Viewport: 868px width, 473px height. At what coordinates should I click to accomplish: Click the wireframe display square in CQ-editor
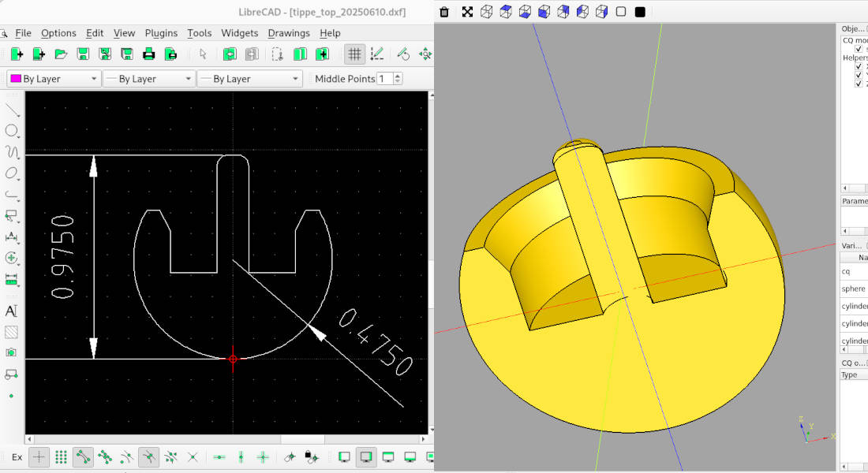(621, 12)
